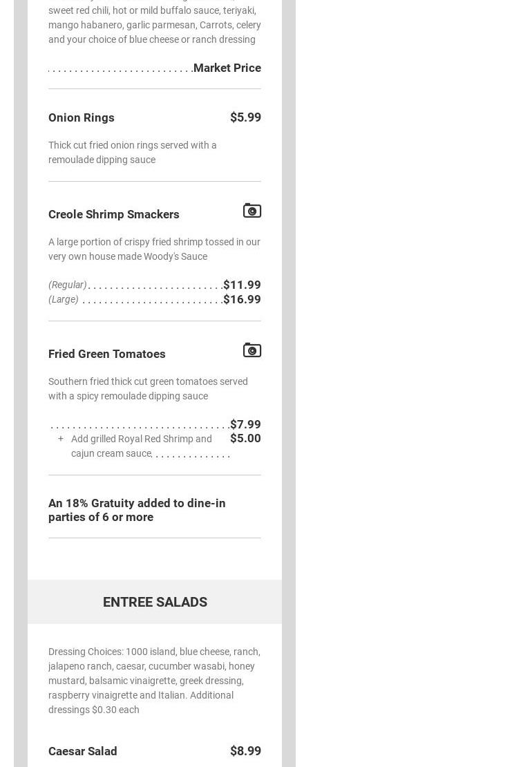Open the Fried Green Tomatoes photo icon

click(252, 350)
